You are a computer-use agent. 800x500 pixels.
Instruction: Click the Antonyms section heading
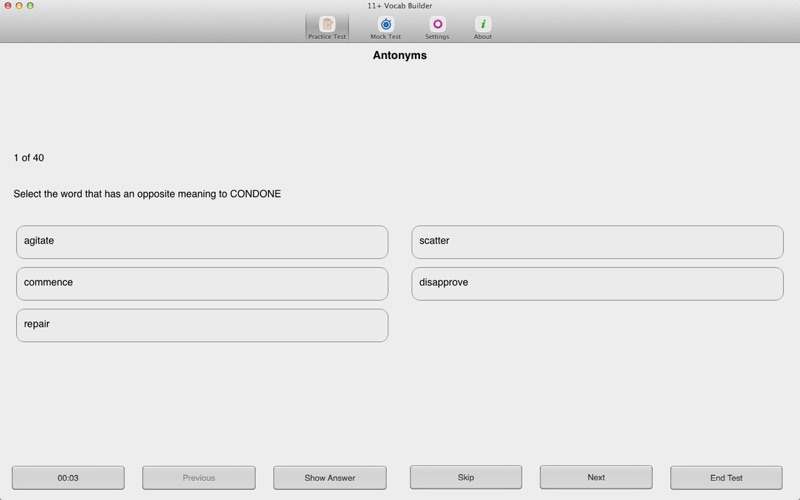[x=400, y=56]
